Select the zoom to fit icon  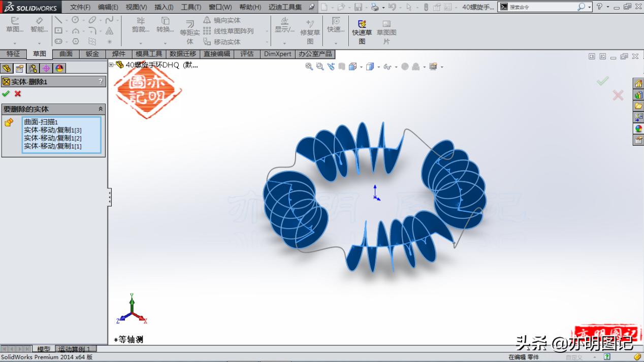click(x=309, y=67)
